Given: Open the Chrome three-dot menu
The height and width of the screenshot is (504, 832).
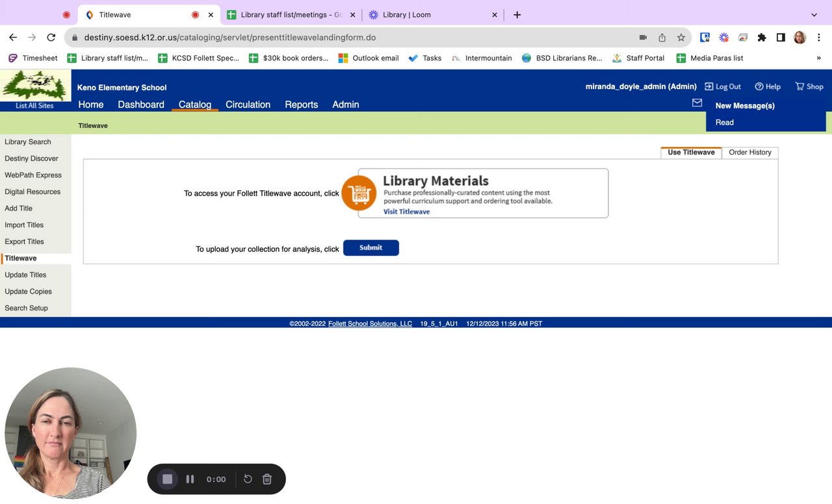Looking at the screenshot, I should (819, 38).
